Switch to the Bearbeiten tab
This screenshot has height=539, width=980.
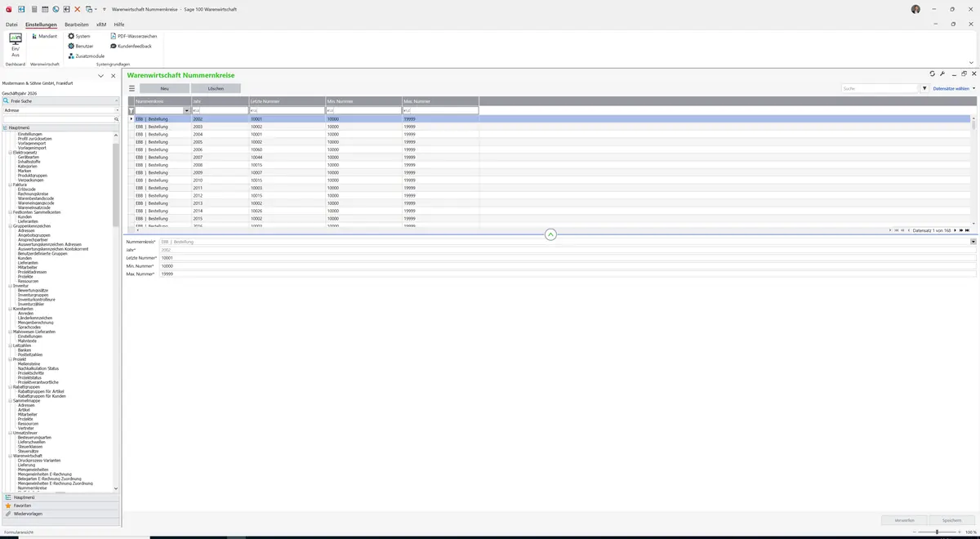point(77,24)
